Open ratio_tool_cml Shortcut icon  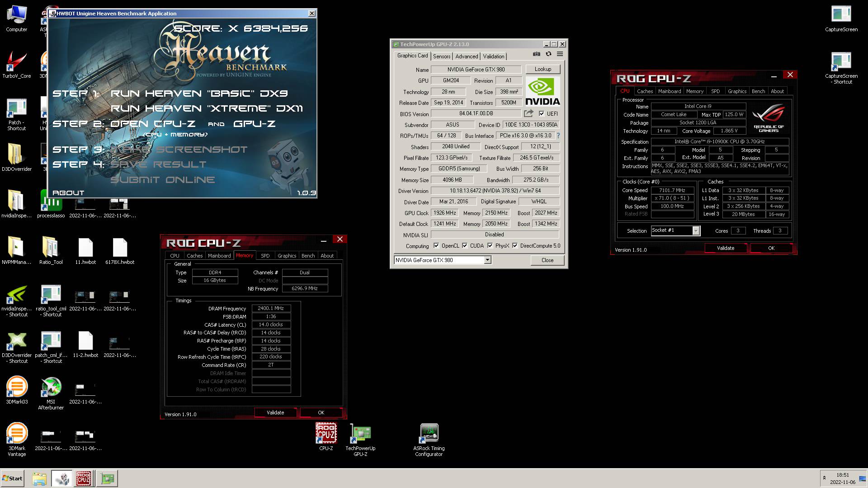[51, 300]
